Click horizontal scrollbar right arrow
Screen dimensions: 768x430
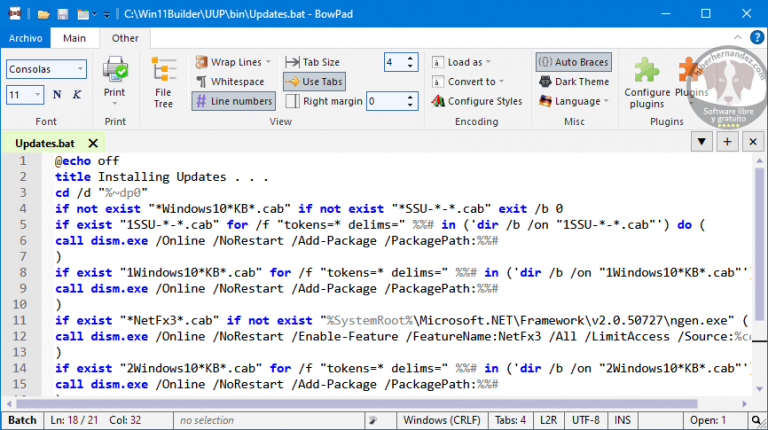click(x=744, y=404)
